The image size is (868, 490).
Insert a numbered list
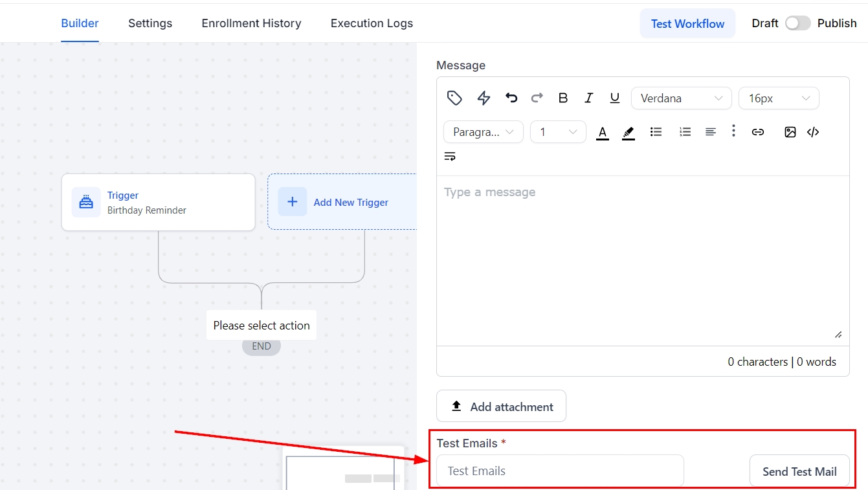(x=685, y=132)
